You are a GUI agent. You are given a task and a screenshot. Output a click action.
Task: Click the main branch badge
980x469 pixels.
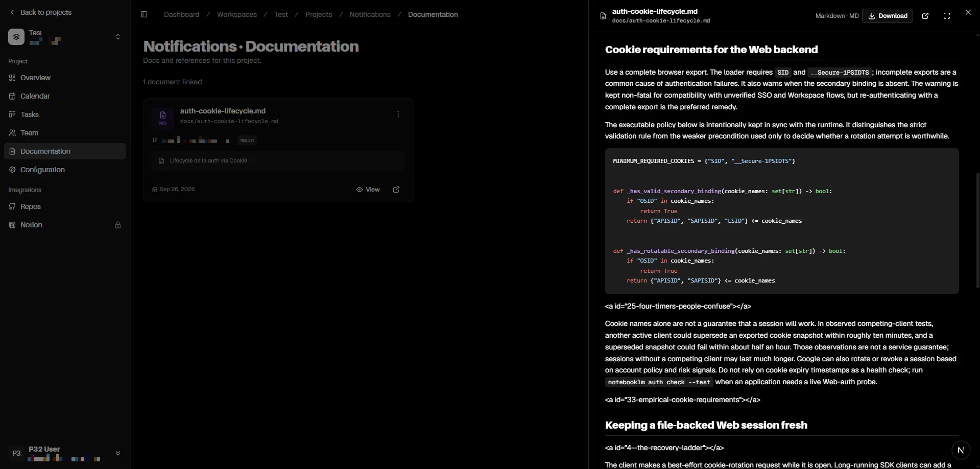pos(247,140)
